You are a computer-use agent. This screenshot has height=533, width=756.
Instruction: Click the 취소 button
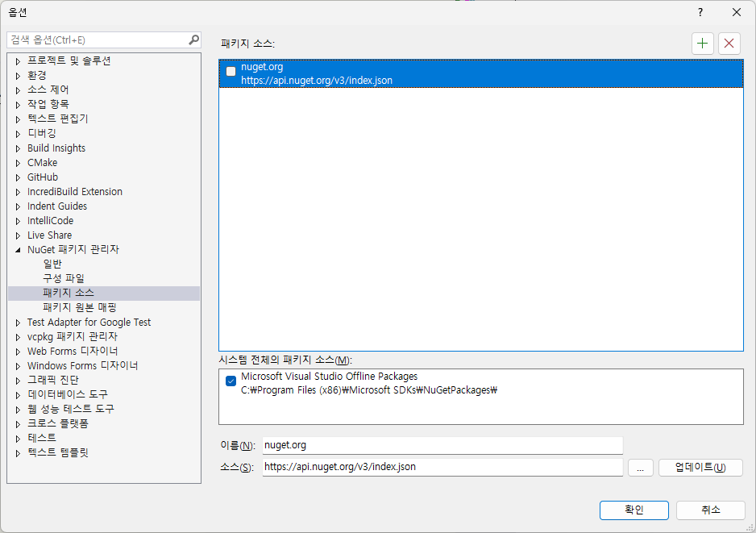[x=711, y=510]
